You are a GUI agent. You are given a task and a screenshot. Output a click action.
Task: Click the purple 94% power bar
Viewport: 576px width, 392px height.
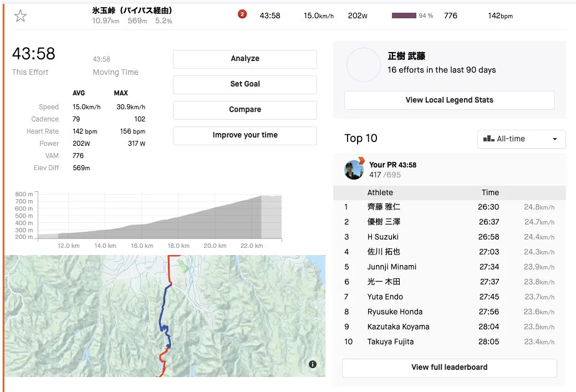pyautogui.click(x=404, y=16)
